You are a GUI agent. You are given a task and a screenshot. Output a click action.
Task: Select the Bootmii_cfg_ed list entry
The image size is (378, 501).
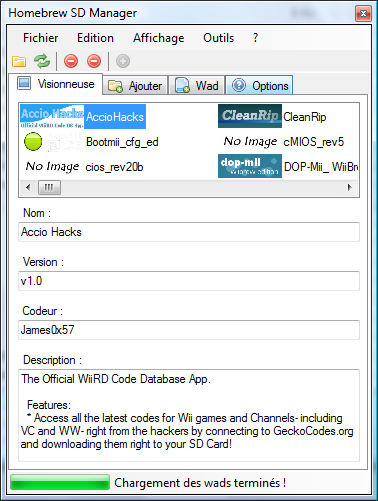[122, 142]
